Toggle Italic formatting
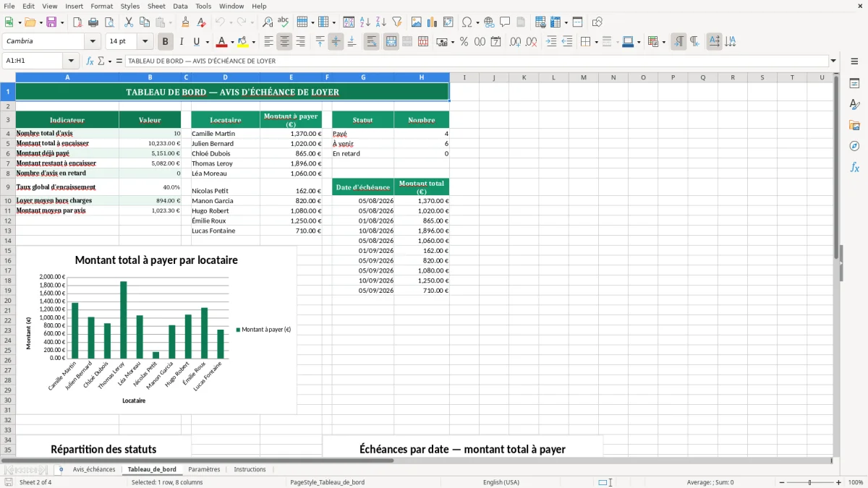This screenshot has width=868, height=488. coord(181,42)
